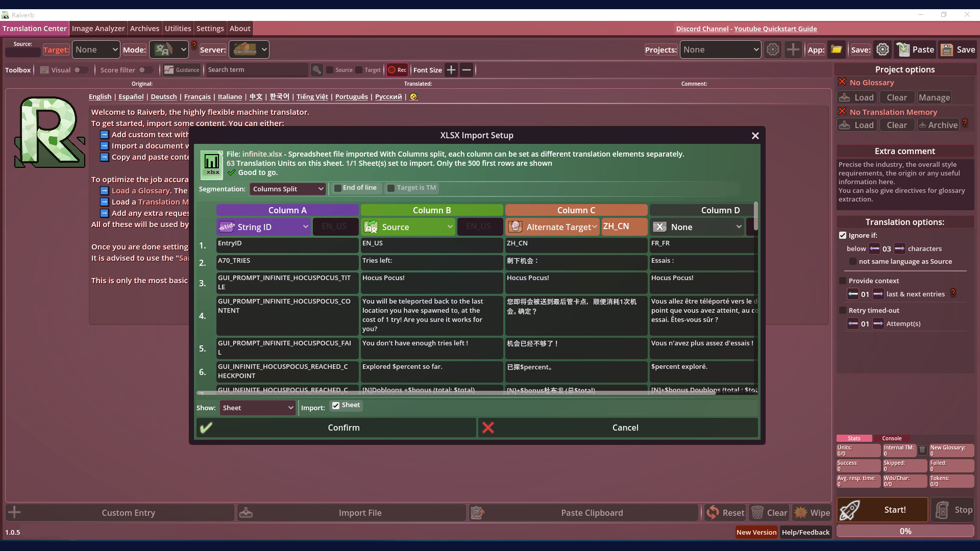Click the Paste Clipboard icon at the bottom
This screenshot has width=980, height=551.
(478, 512)
